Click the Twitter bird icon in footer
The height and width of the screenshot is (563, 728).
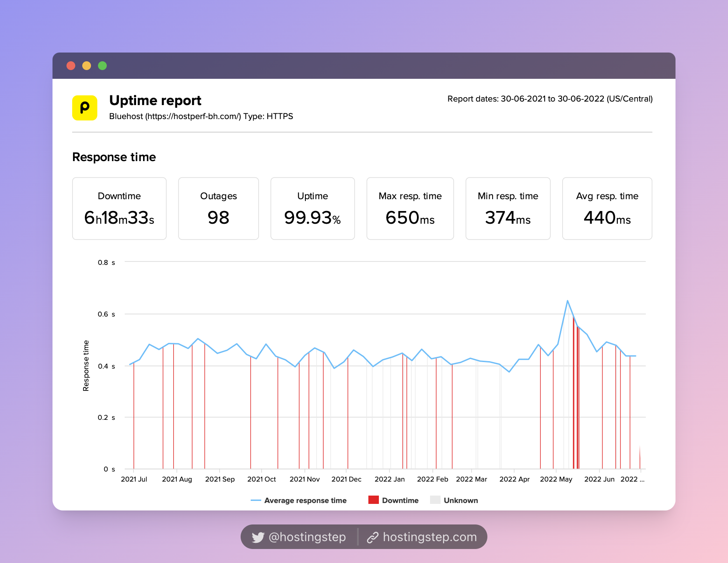[258, 537]
